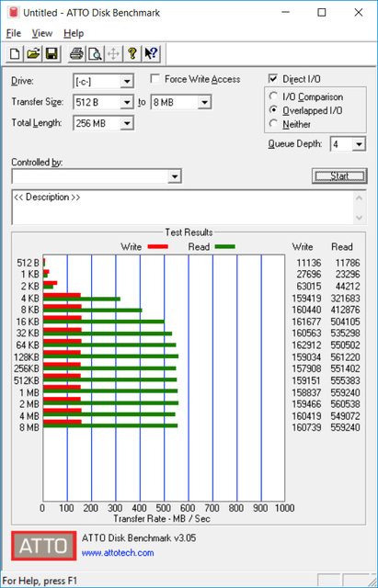The image size is (378, 588).
Task: Select the Overlapped I/O radio button
Action: click(x=273, y=110)
